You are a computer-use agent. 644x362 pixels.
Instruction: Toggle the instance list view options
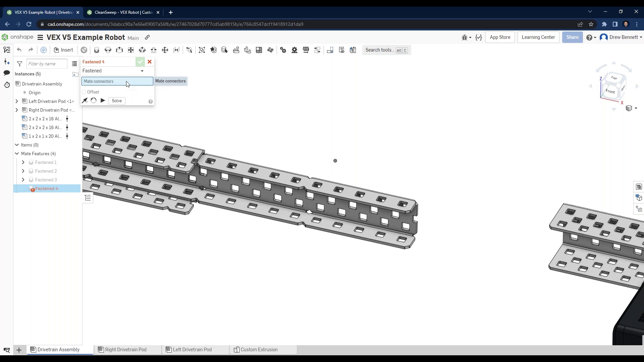(x=74, y=64)
